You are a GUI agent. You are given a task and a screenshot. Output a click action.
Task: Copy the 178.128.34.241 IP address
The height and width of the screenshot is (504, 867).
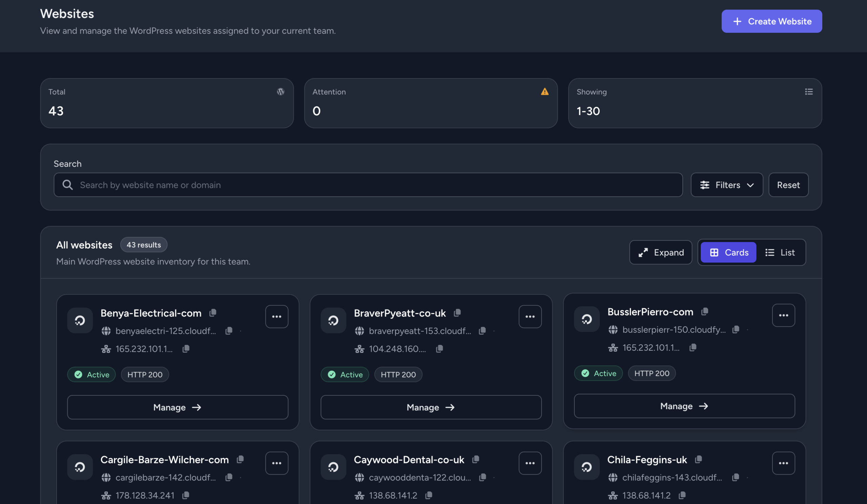coord(186,495)
